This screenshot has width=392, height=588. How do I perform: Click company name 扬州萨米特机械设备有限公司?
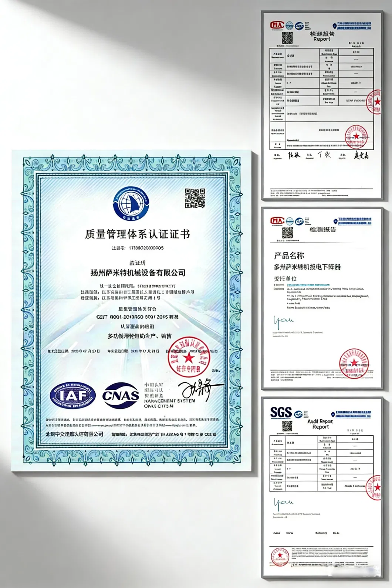(x=138, y=273)
